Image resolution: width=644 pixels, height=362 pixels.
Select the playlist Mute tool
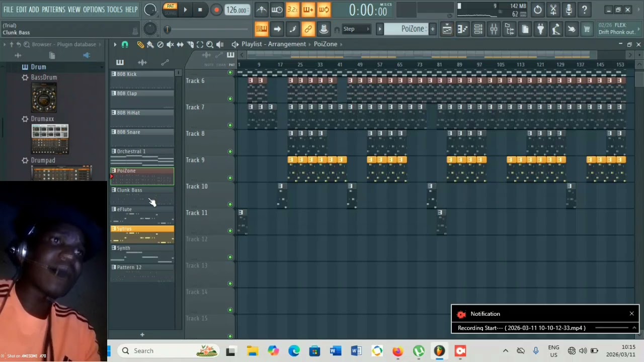click(170, 45)
